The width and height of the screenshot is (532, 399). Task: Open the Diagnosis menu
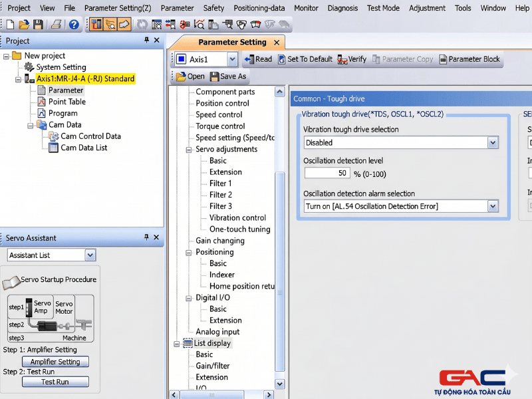coord(342,8)
